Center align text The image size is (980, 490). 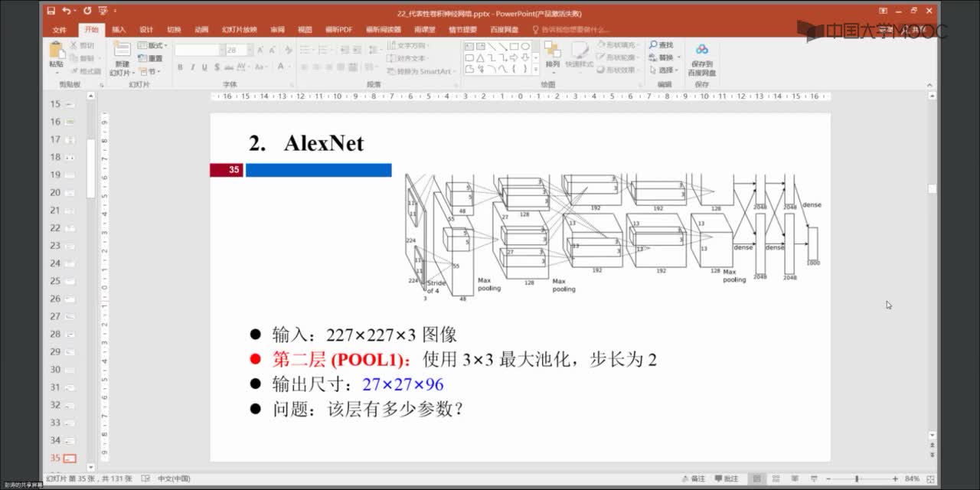pyautogui.click(x=316, y=68)
